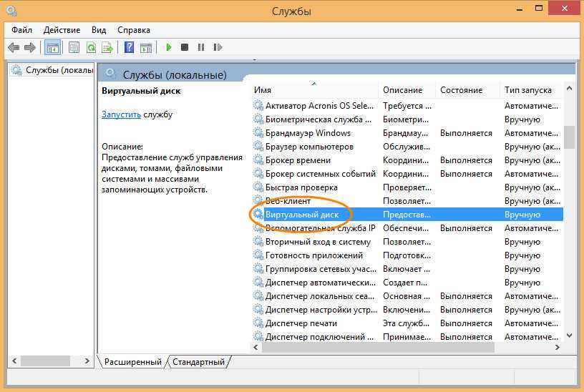Switch to the Стандартный tab
This screenshot has width=584, height=392.
coord(198,362)
